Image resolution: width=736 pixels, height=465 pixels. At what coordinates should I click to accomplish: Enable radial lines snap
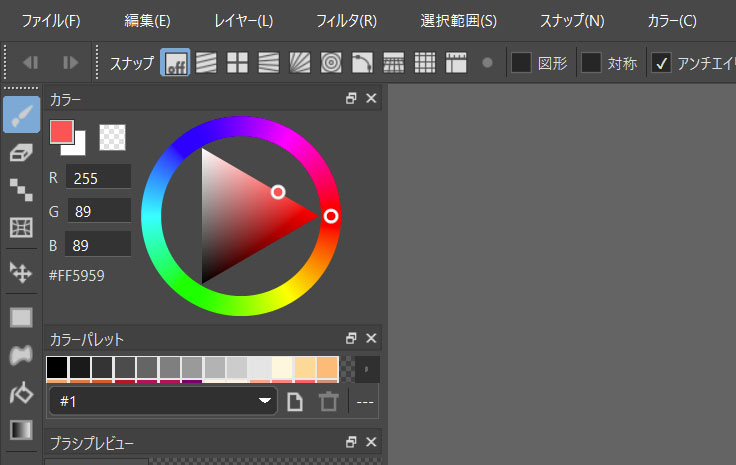pyautogui.click(x=299, y=62)
